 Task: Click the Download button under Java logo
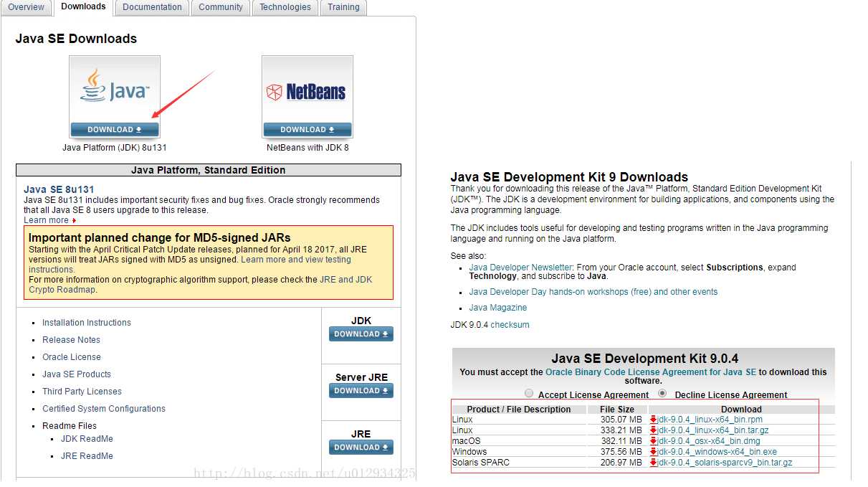point(115,130)
